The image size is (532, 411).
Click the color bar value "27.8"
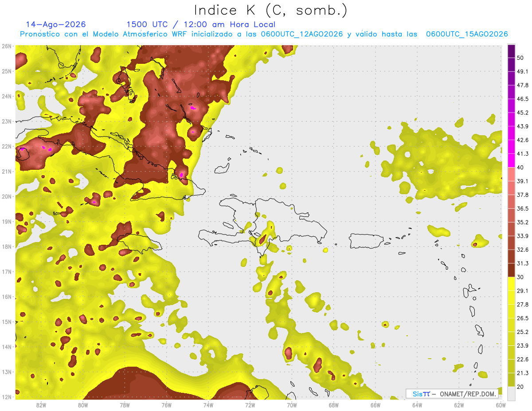point(522,304)
